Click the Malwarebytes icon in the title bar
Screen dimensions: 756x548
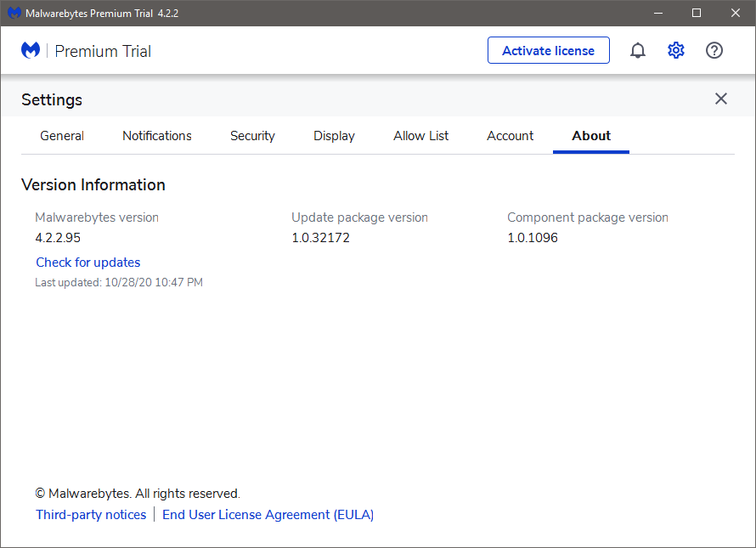pos(14,13)
